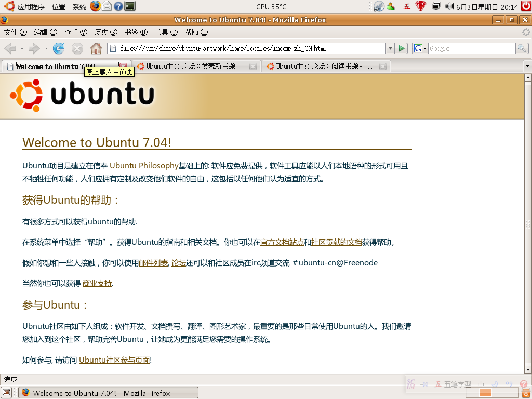Reload the current page
The width and height of the screenshot is (532, 399).
pyautogui.click(x=59, y=48)
